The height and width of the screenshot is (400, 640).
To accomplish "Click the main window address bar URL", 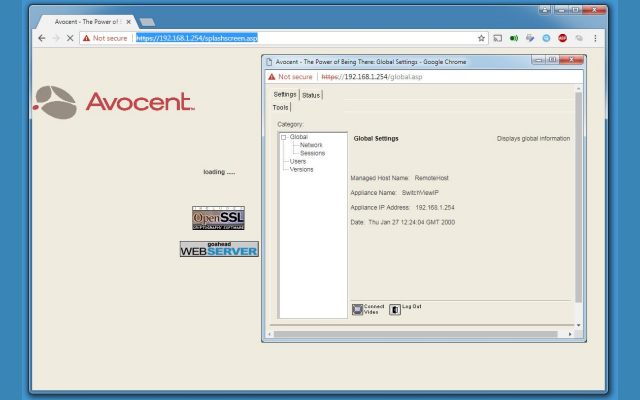I will pyautogui.click(x=197, y=38).
